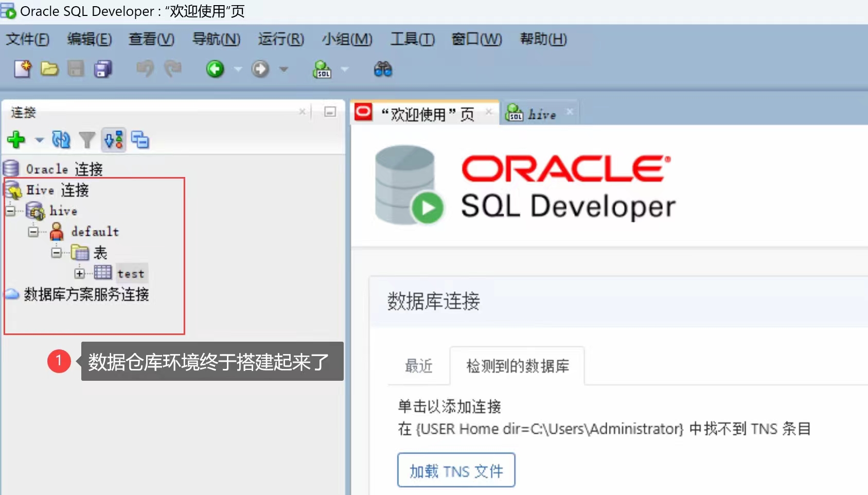Viewport: 868px width, 495px height.
Task: Select 数据库方案服务连接 tree item
Action: [x=86, y=294]
